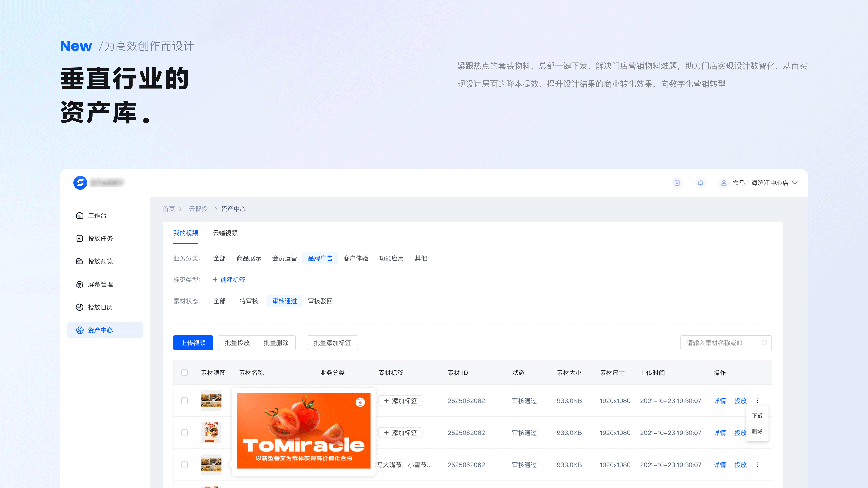Click the 上传视频 button
The width and height of the screenshot is (868, 488).
click(x=193, y=343)
